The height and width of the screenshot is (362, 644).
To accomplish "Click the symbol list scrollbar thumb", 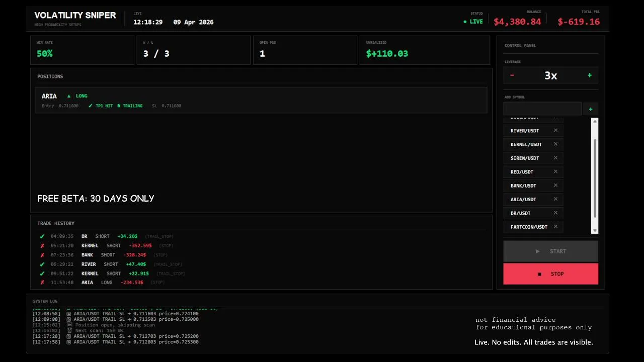I will point(595,178).
